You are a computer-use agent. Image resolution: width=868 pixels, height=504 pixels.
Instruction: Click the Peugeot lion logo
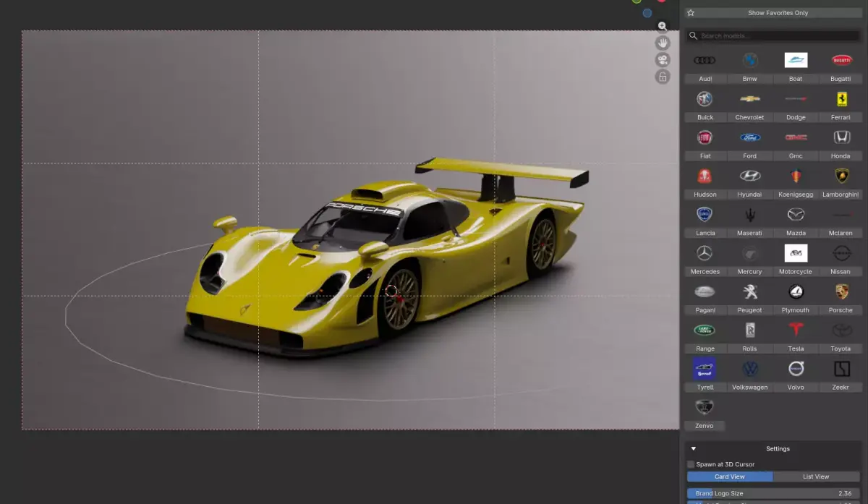tap(750, 291)
